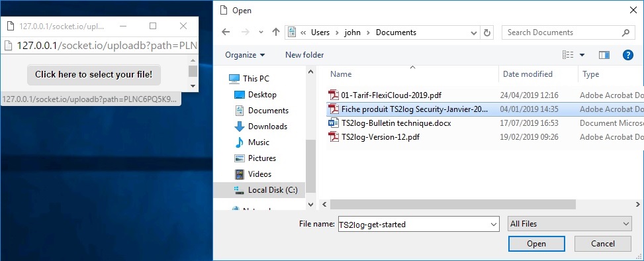
Task: Open Documents in navigation pane
Action: point(268,111)
